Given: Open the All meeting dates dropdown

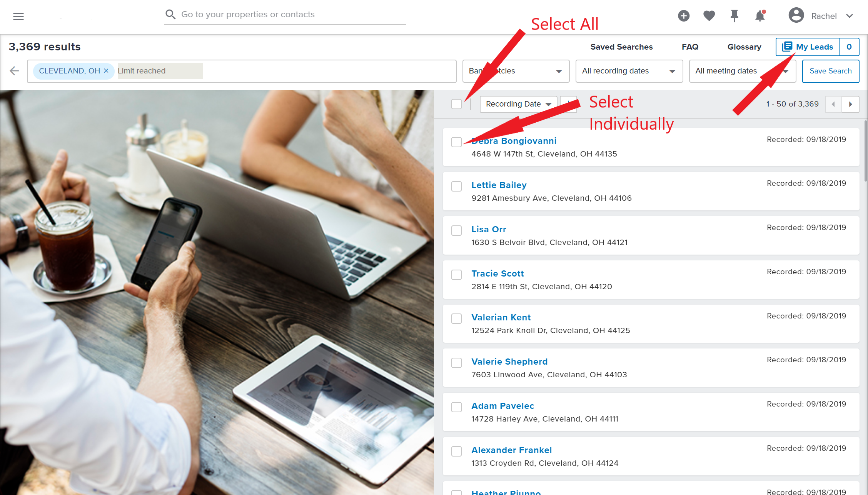Looking at the screenshot, I should (743, 71).
